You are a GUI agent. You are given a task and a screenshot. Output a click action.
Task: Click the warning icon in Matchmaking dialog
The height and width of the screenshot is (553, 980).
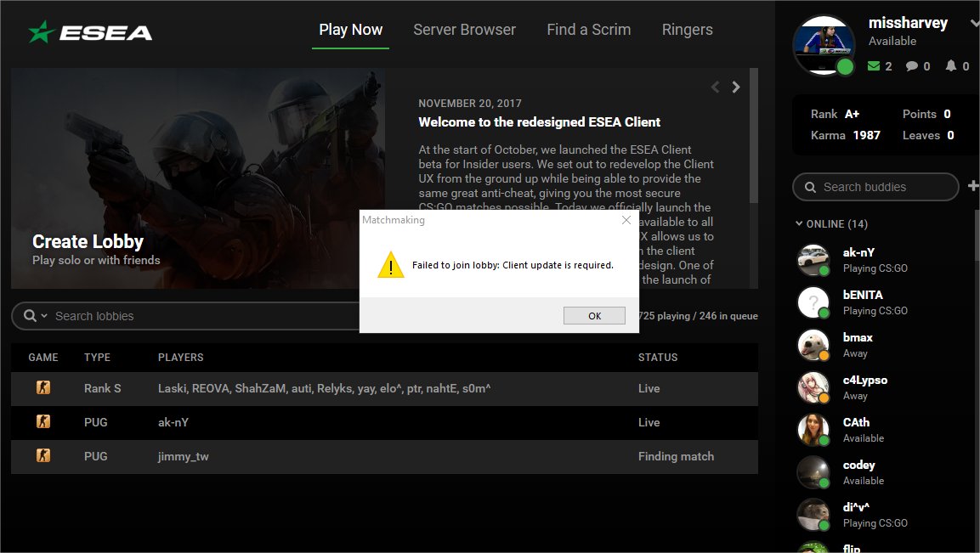pyautogui.click(x=391, y=265)
